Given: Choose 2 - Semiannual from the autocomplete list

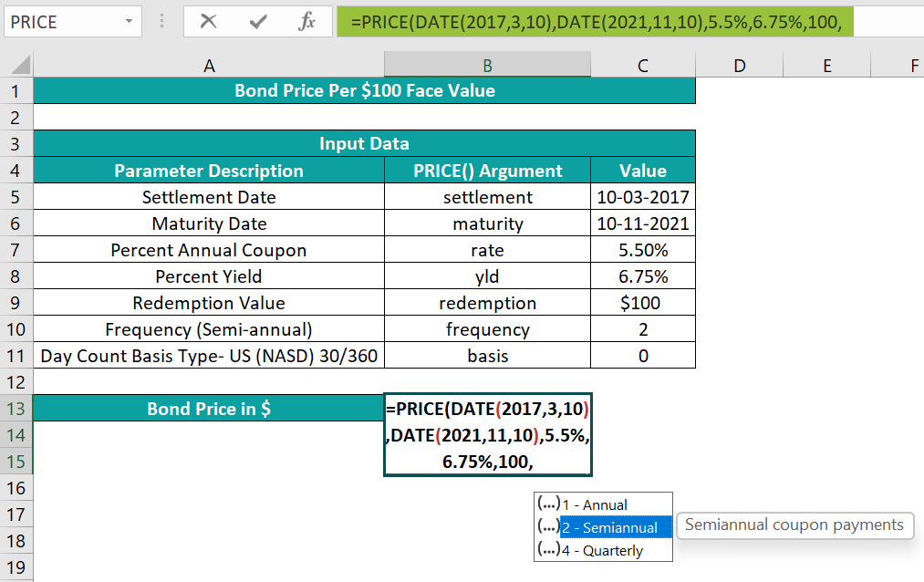Looking at the screenshot, I should point(603,527).
